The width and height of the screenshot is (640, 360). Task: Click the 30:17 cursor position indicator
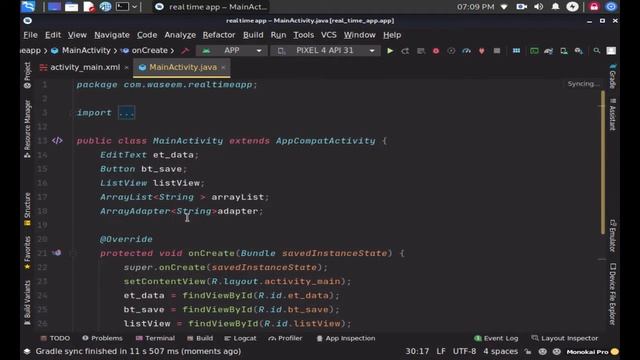(x=417, y=351)
